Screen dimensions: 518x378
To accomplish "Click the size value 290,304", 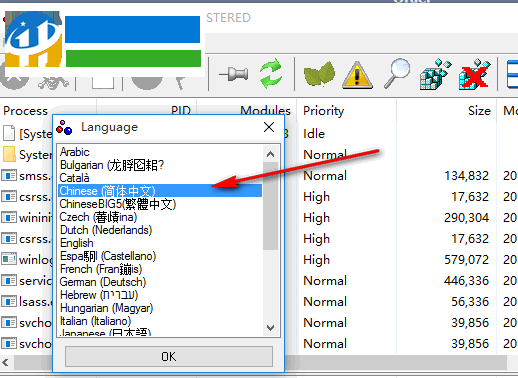I will pyautogui.click(x=466, y=217).
